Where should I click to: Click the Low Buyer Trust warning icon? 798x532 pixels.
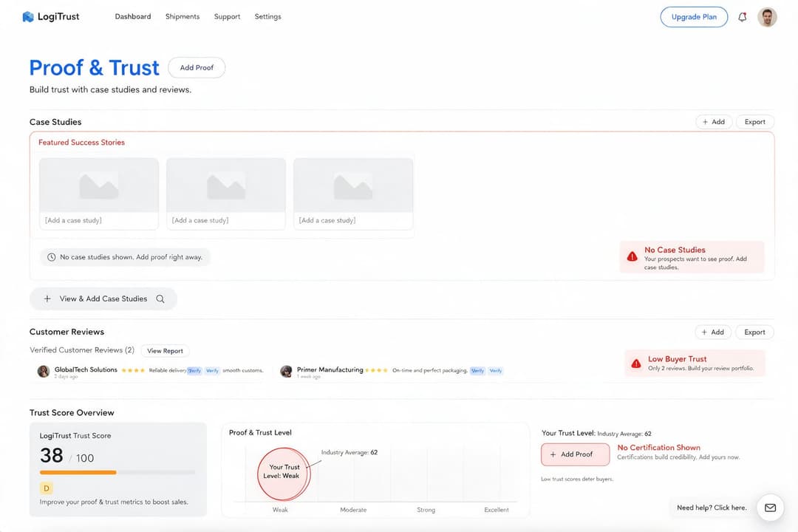tap(636, 364)
